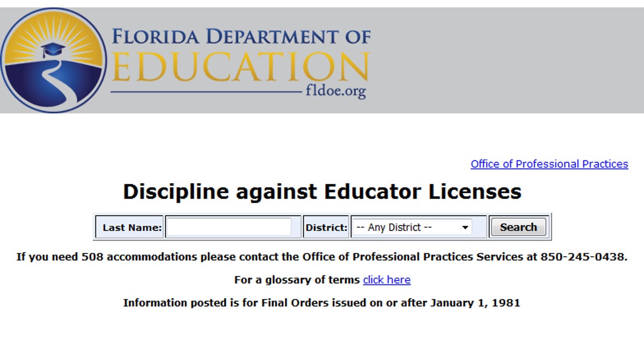The height and width of the screenshot is (364, 644).
Task: Click the 'For a glossary of terms' text
Action: pyautogui.click(x=297, y=280)
